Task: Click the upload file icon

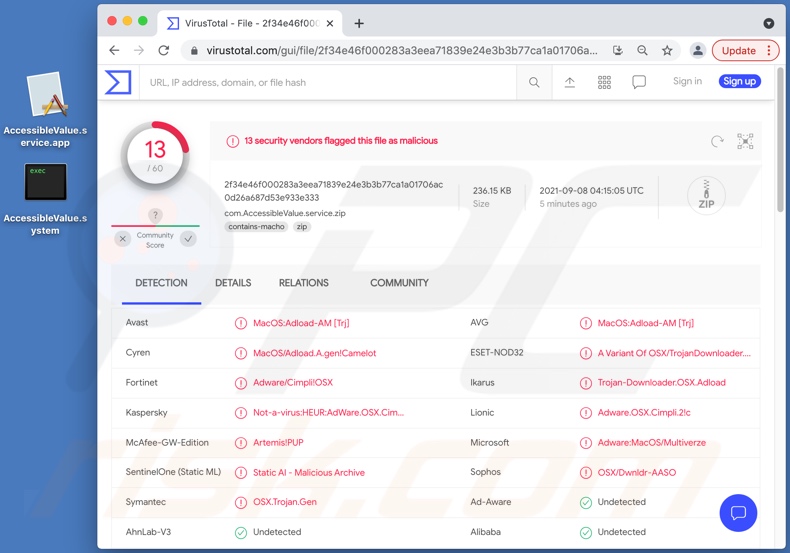Action: pos(569,82)
